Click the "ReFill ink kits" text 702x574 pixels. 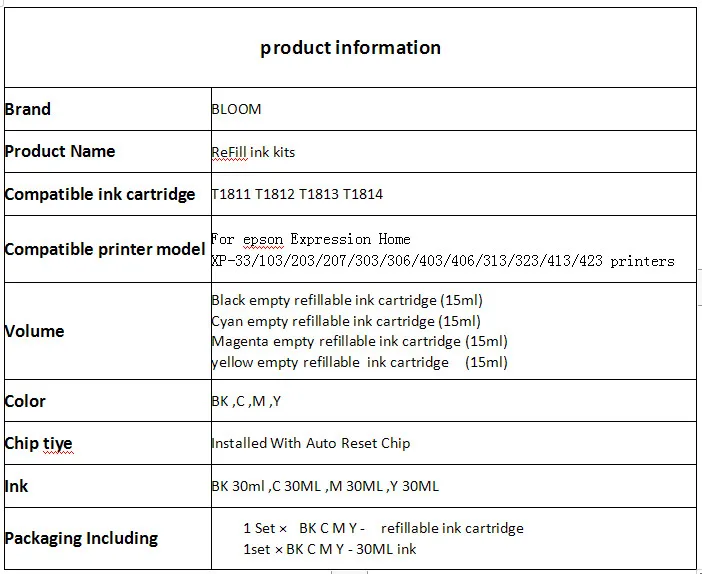point(253,152)
